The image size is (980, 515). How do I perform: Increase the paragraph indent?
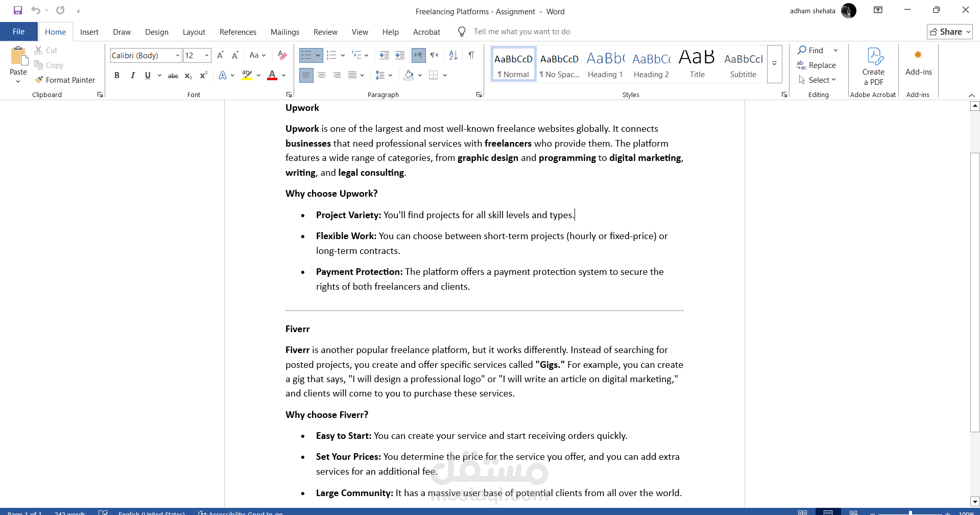click(400, 55)
